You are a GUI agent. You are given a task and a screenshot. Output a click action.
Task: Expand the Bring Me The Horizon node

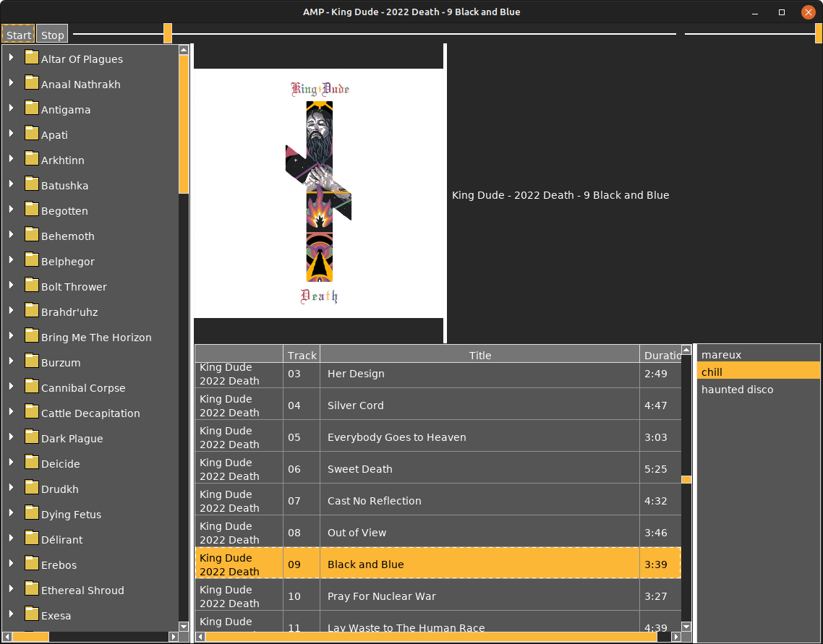11,335
